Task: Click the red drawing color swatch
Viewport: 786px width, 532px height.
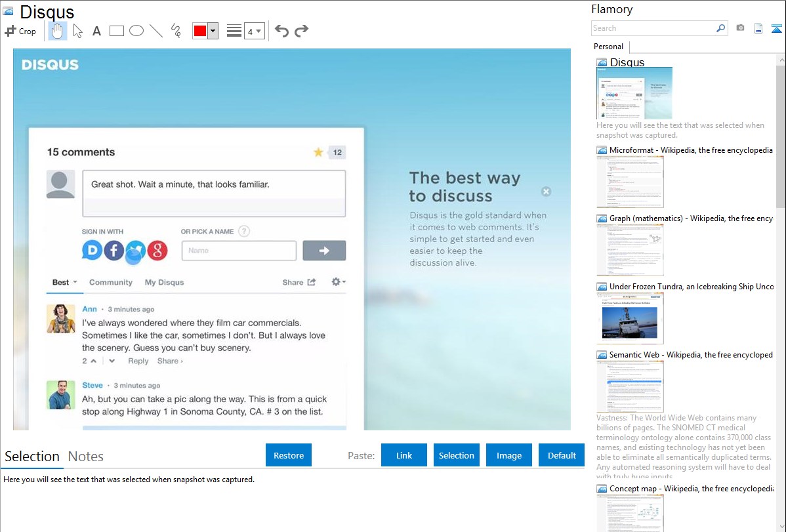Action: coord(200,31)
